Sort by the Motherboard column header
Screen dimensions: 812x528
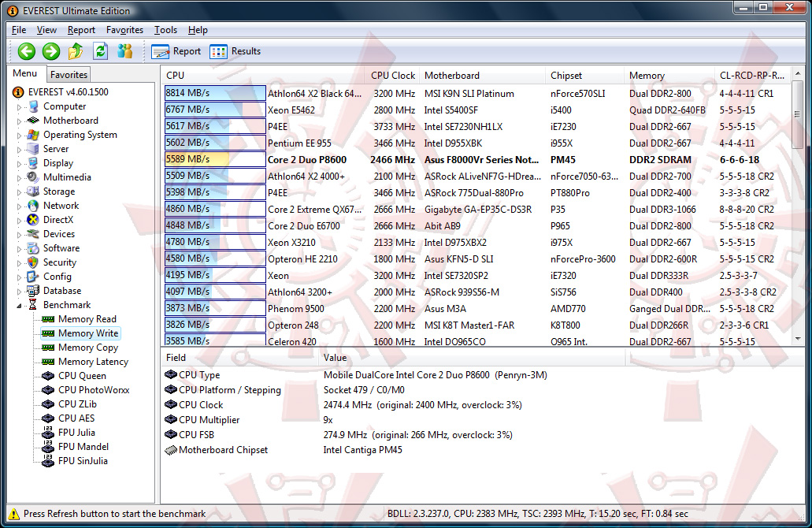point(482,76)
